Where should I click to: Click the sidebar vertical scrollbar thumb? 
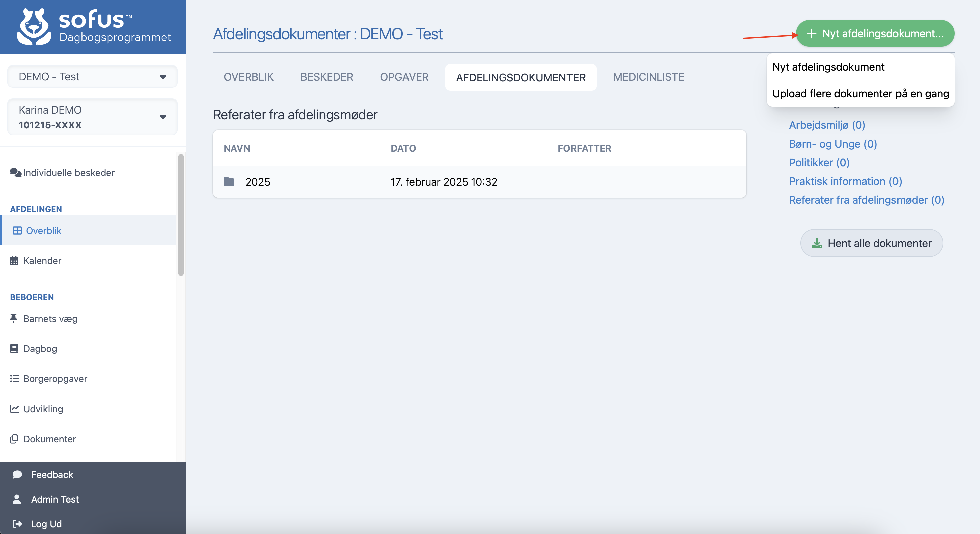[181, 215]
